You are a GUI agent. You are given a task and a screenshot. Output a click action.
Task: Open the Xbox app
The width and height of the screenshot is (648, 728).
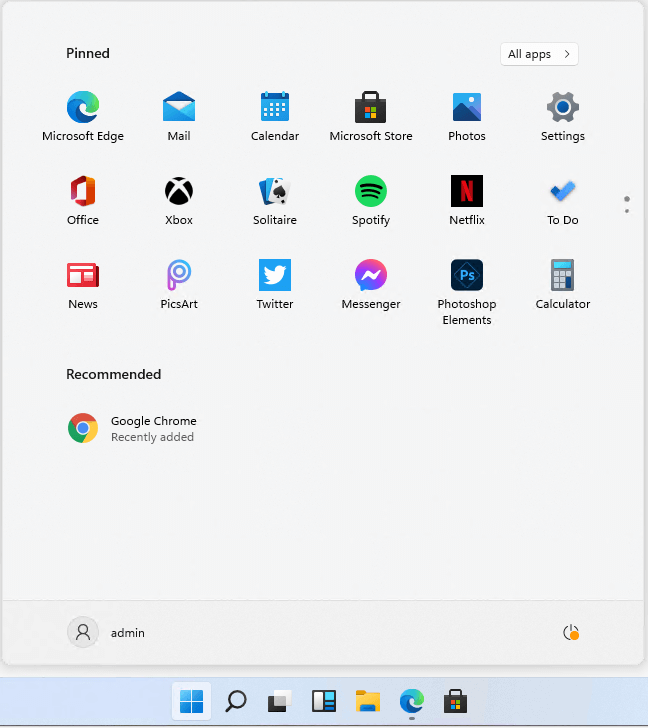click(x=179, y=200)
